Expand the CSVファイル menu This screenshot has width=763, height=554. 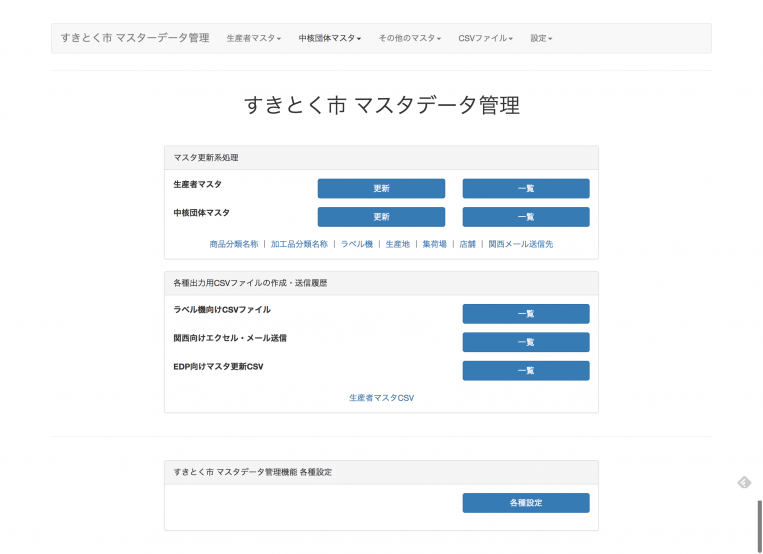[x=485, y=38]
